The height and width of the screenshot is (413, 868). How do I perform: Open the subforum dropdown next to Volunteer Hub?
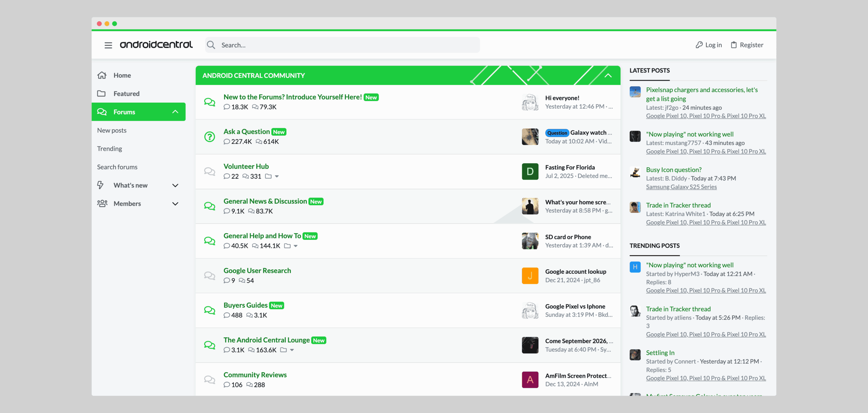click(277, 176)
